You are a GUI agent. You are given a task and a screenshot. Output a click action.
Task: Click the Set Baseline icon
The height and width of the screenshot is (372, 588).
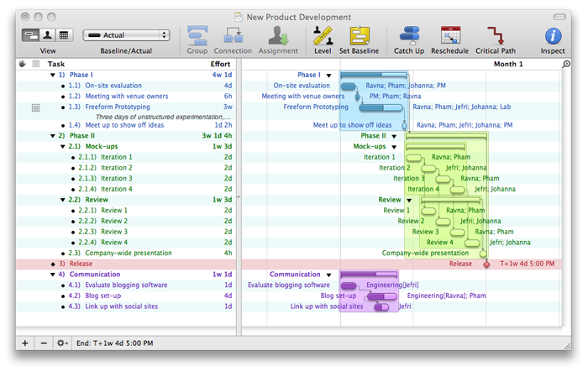[x=360, y=36]
